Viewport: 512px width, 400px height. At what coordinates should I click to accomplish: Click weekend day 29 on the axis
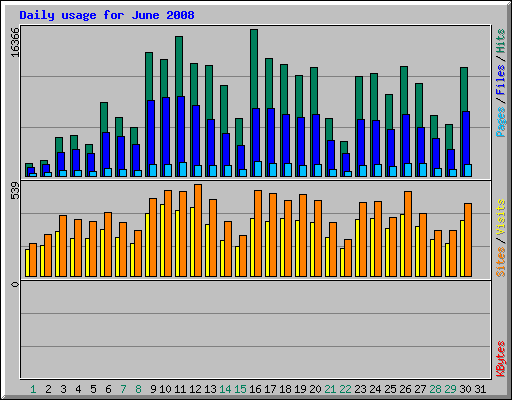point(450,389)
